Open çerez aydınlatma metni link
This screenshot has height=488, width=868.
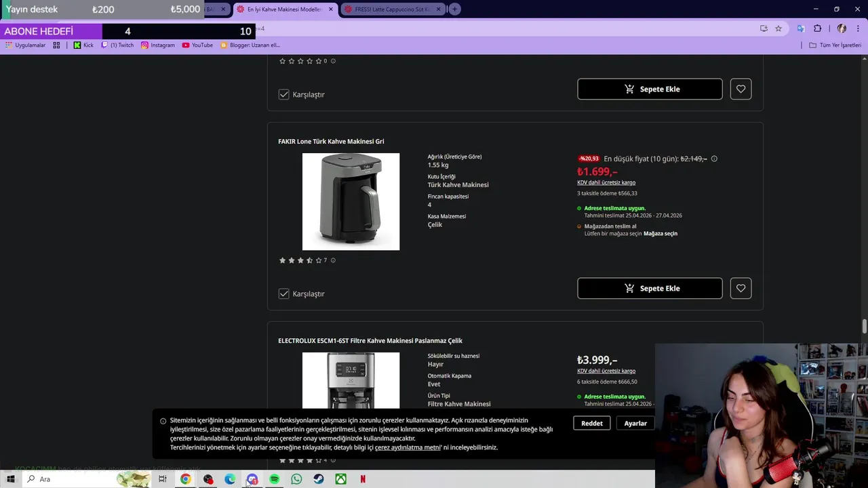408,447
